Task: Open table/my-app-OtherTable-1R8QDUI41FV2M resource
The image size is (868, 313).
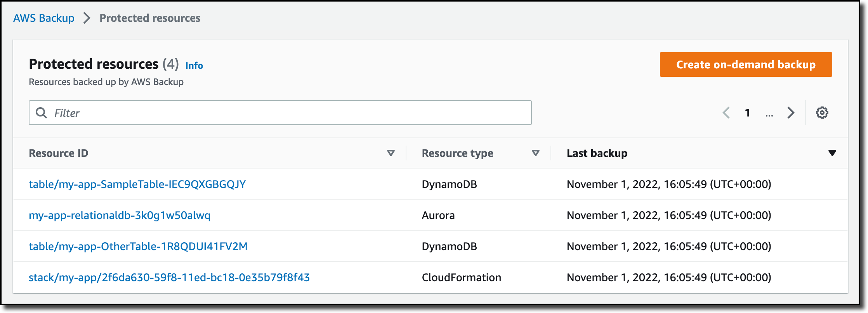Action: click(138, 246)
